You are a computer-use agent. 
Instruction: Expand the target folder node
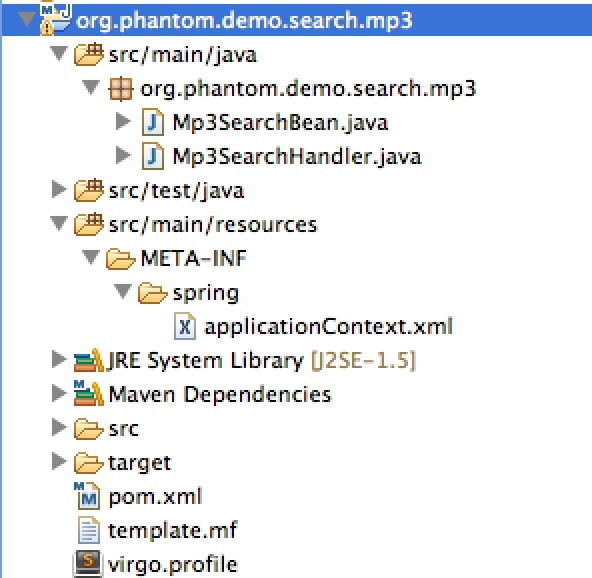(x=59, y=461)
